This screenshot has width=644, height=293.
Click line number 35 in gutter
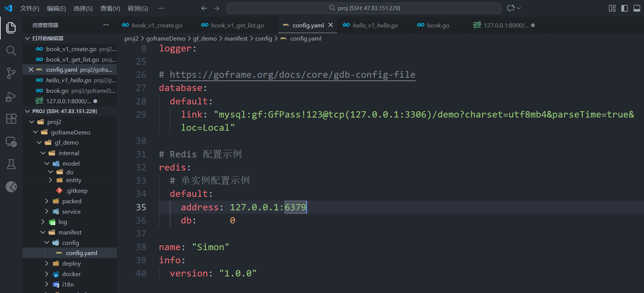pyautogui.click(x=141, y=207)
